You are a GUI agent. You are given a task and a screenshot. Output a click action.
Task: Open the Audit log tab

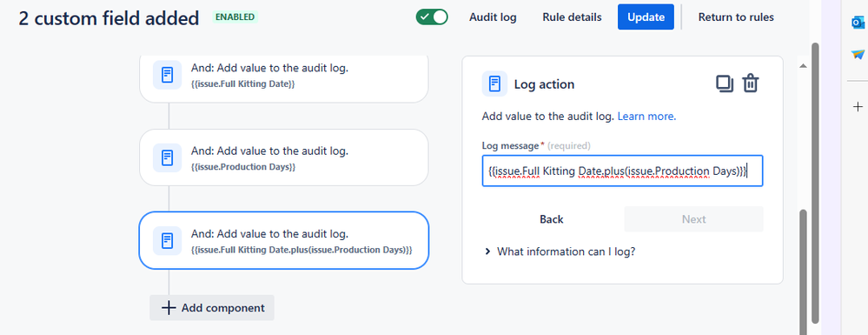tap(493, 17)
